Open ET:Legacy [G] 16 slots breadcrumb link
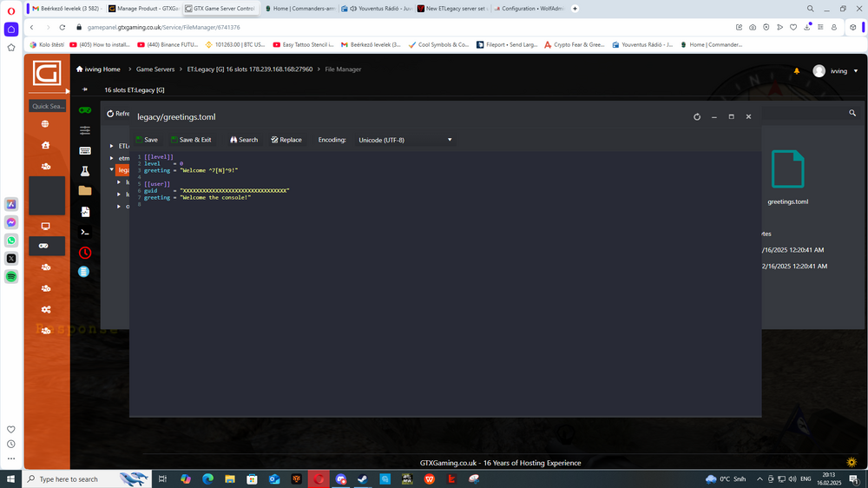Screen dimensions: 868x488 pyautogui.click(x=250, y=69)
